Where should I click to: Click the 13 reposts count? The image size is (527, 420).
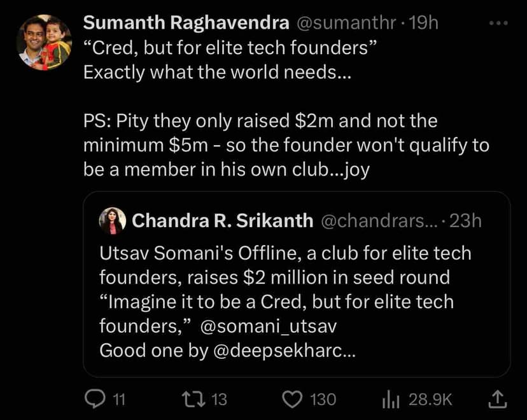(218, 399)
